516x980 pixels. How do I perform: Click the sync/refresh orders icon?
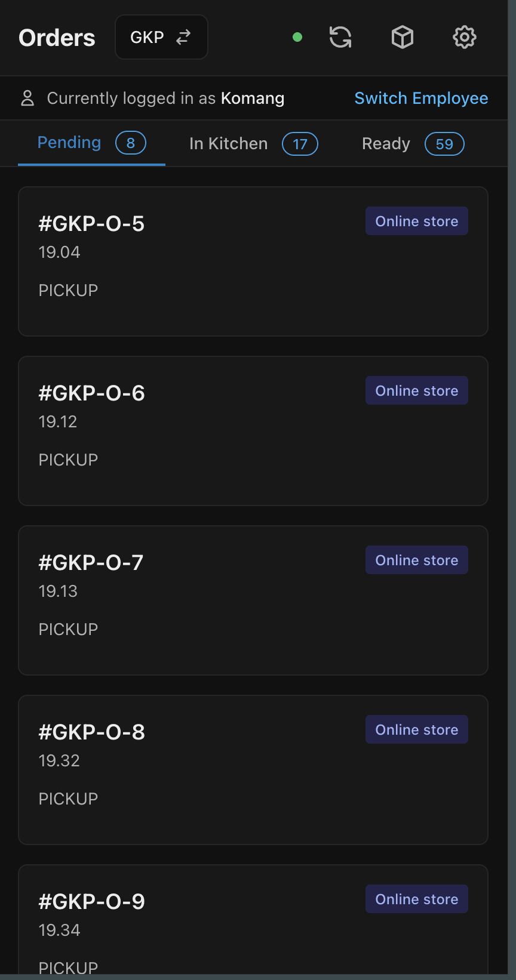coord(340,36)
